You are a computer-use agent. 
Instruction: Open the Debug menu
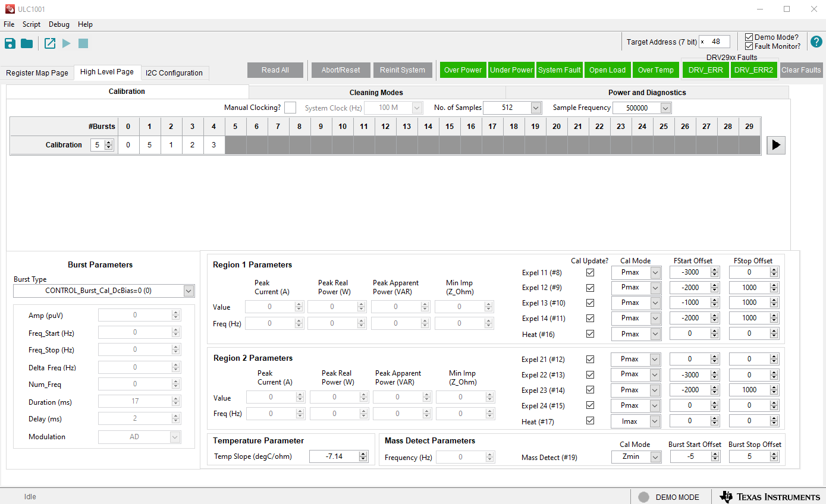[x=59, y=24]
